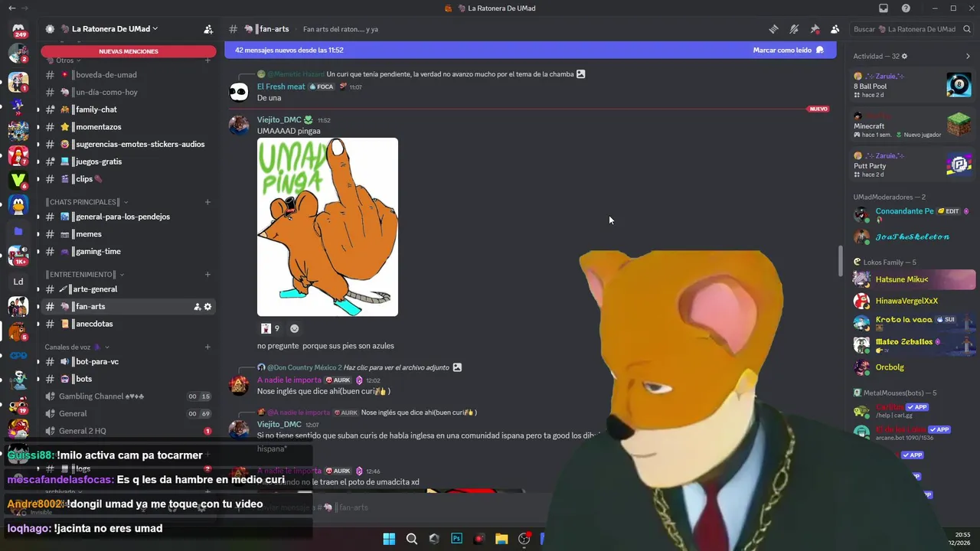Select member JoaTheSkeleton
This screenshot has height=551, width=980.
point(913,236)
